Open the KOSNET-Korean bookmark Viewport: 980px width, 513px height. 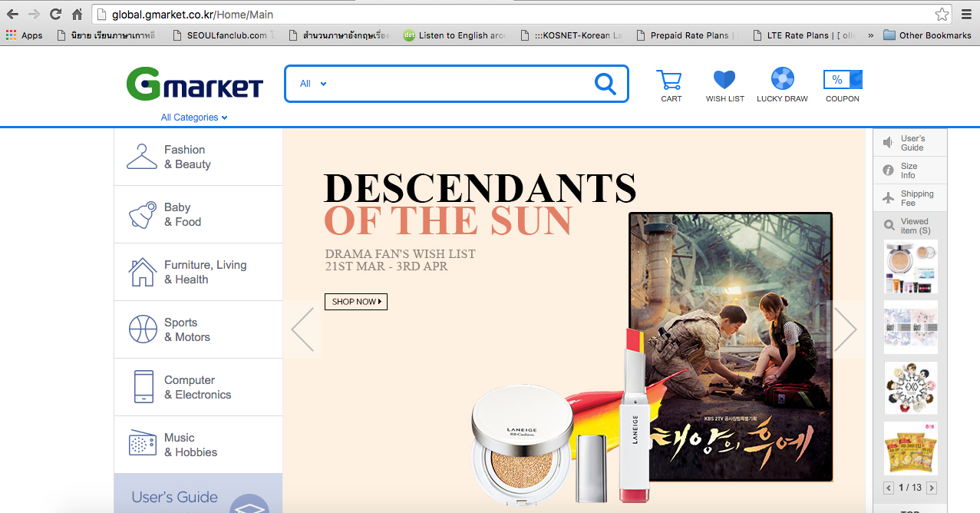point(571,35)
